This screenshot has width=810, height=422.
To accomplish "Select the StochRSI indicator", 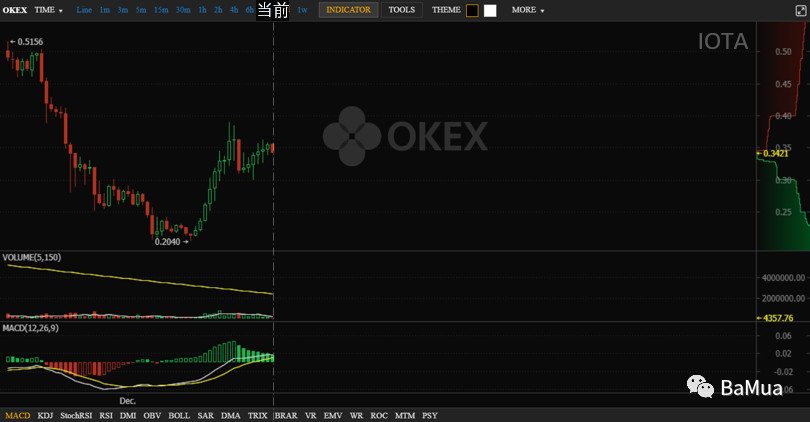I will click(x=76, y=415).
